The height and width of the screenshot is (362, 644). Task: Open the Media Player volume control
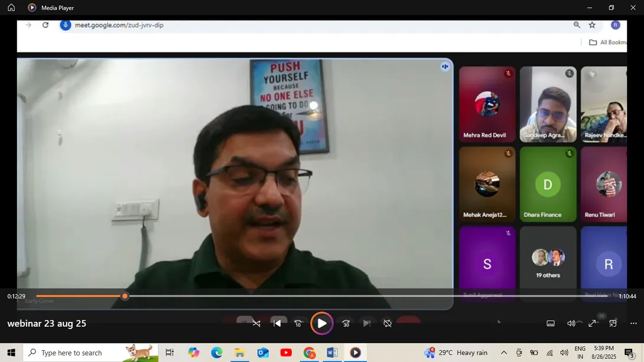(x=571, y=324)
